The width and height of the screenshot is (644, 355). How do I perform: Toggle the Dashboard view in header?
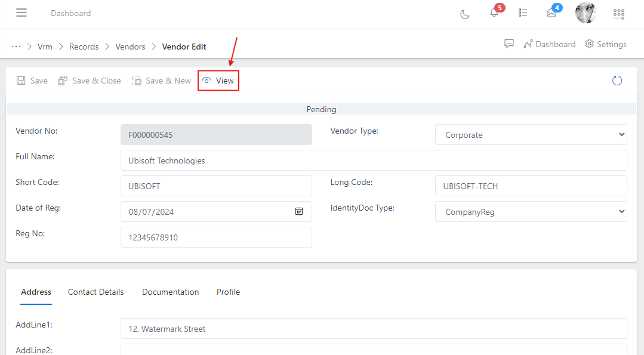point(549,44)
